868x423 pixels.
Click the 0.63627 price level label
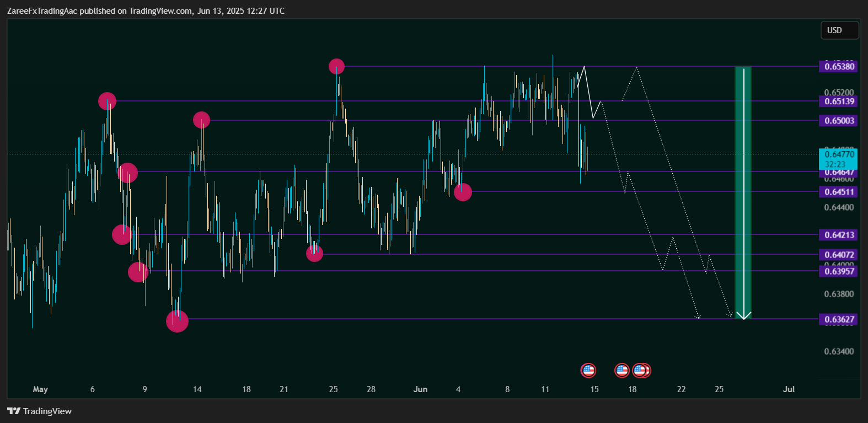pyautogui.click(x=839, y=319)
